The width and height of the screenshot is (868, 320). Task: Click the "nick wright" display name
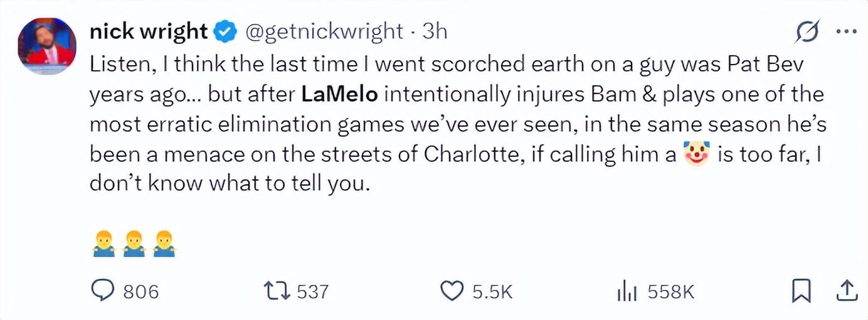(149, 31)
